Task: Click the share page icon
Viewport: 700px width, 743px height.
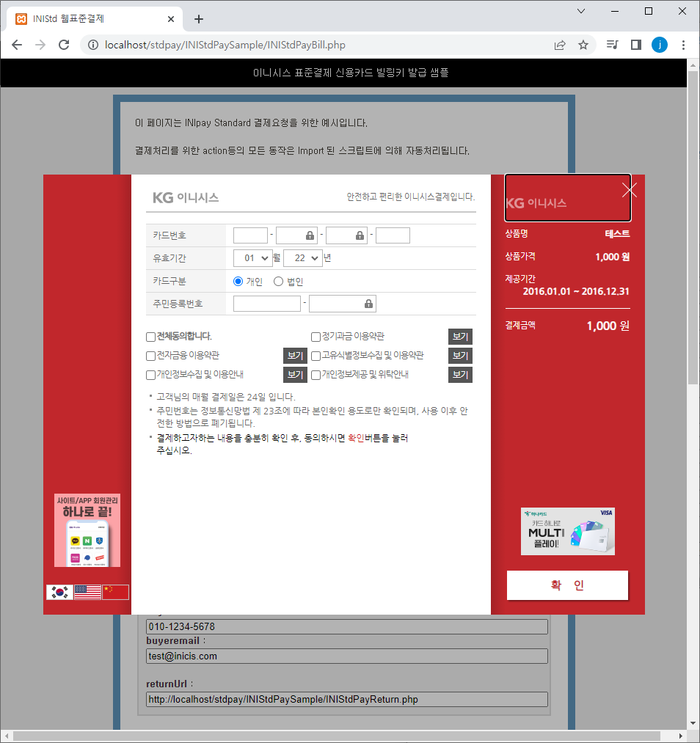Action: point(560,45)
